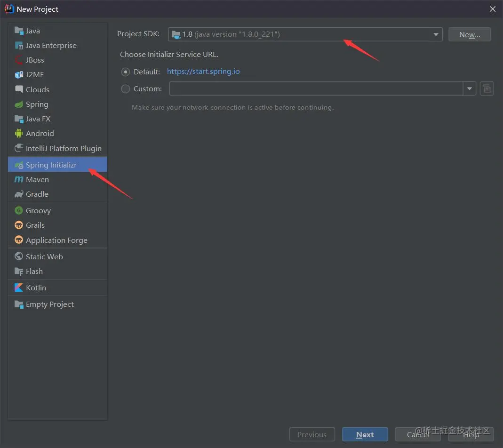This screenshot has height=448, width=503.
Task: Select the Default service URL radio button
Action: pos(126,72)
